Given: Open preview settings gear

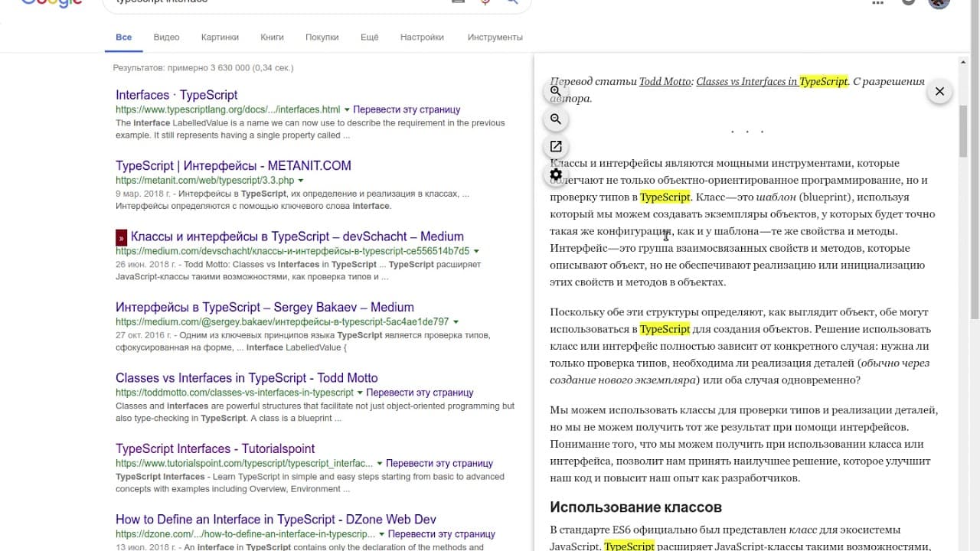Looking at the screenshot, I should click(x=556, y=174).
